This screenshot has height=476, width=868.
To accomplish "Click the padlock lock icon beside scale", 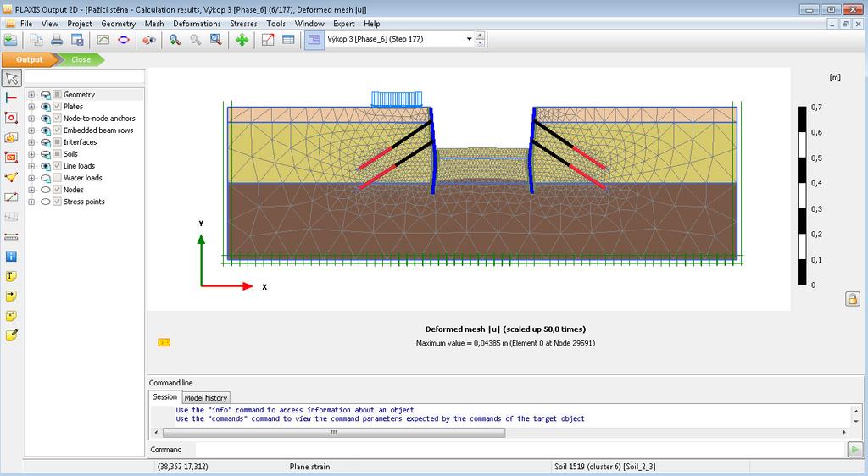I will [x=853, y=298].
